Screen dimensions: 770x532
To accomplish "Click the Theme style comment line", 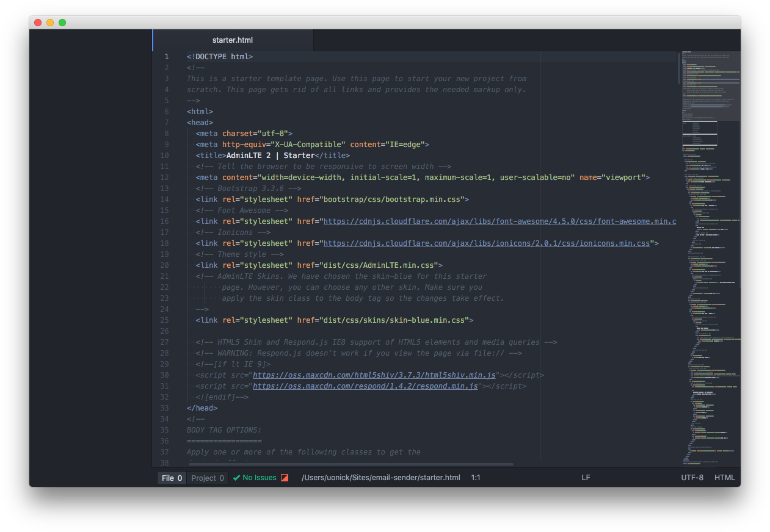I will tap(240, 254).
